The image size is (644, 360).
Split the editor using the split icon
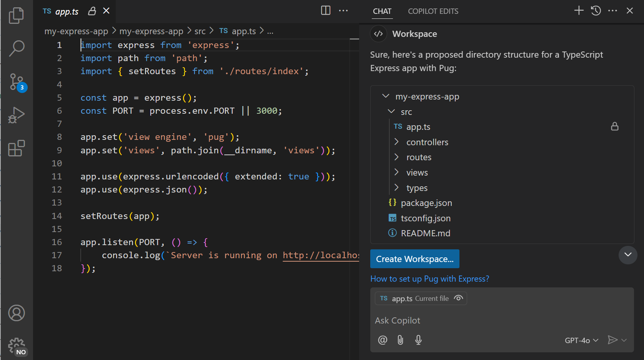[x=325, y=11]
